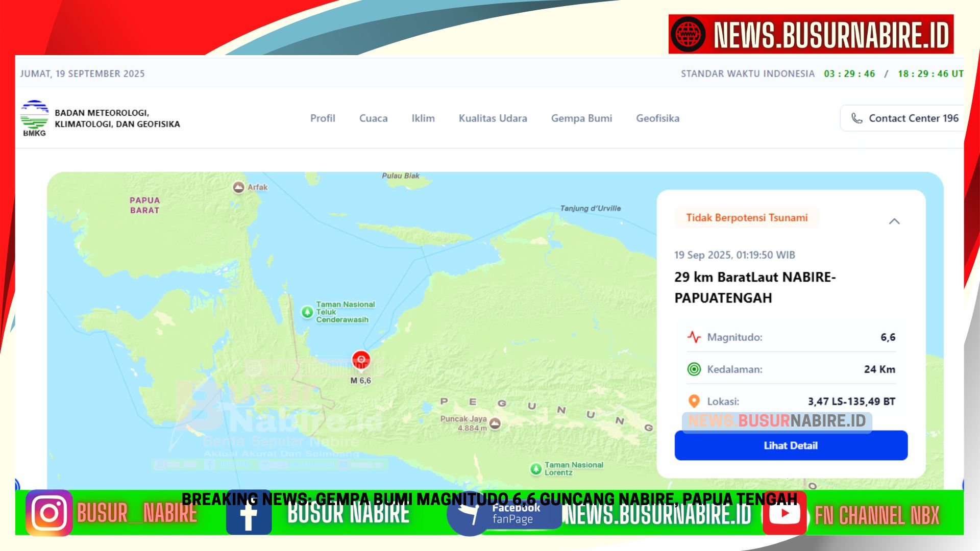Click the Taman Nasional Lorentz park icon
The width and height of the screenshot is (980, 551).
(535, 468)
